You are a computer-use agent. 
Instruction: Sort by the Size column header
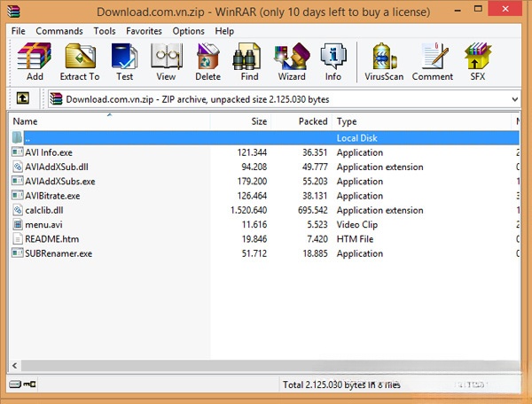tap(240, 121)
